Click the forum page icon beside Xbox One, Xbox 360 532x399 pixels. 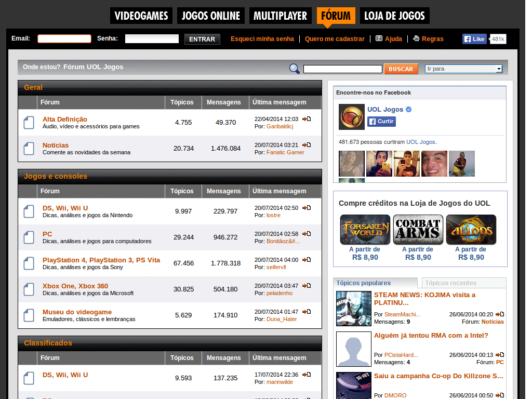tap(29, 289)
